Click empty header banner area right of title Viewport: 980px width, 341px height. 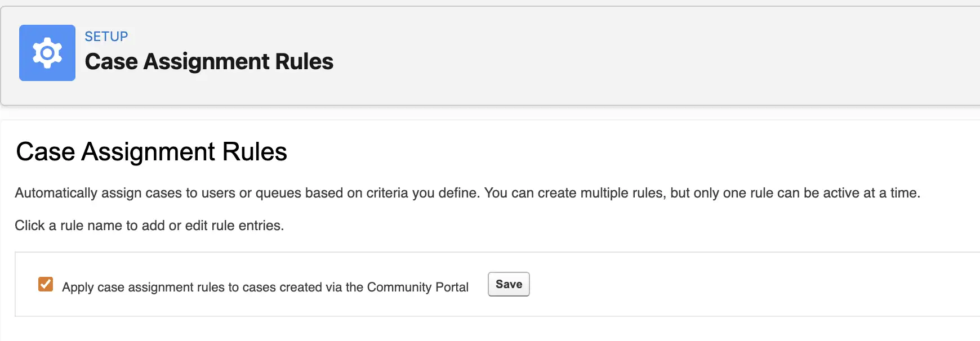648,56
